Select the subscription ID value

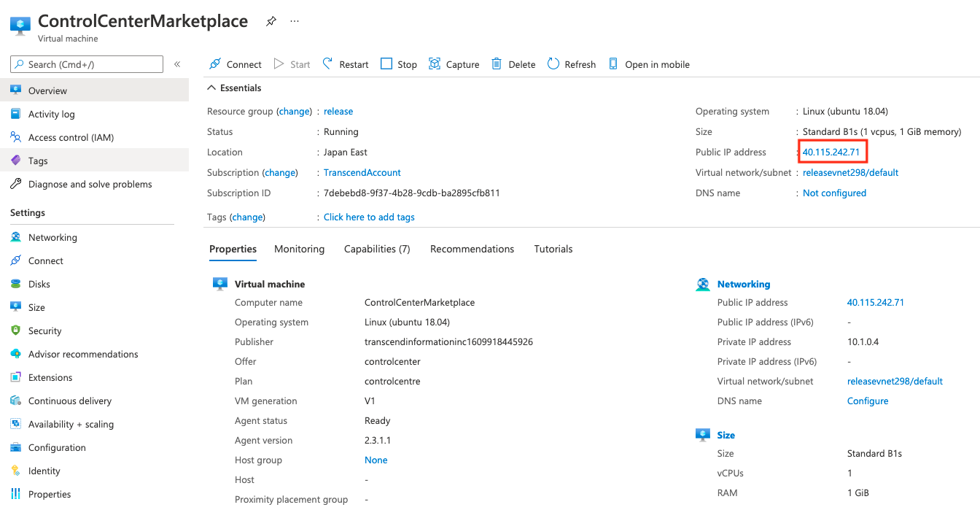(x=412, y=193)
